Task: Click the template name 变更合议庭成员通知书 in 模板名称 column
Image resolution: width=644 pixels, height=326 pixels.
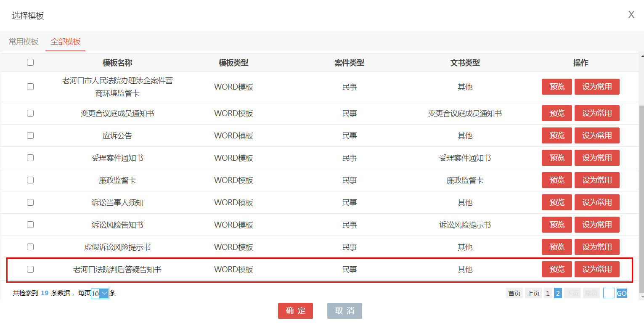Action: pos(117,114)
